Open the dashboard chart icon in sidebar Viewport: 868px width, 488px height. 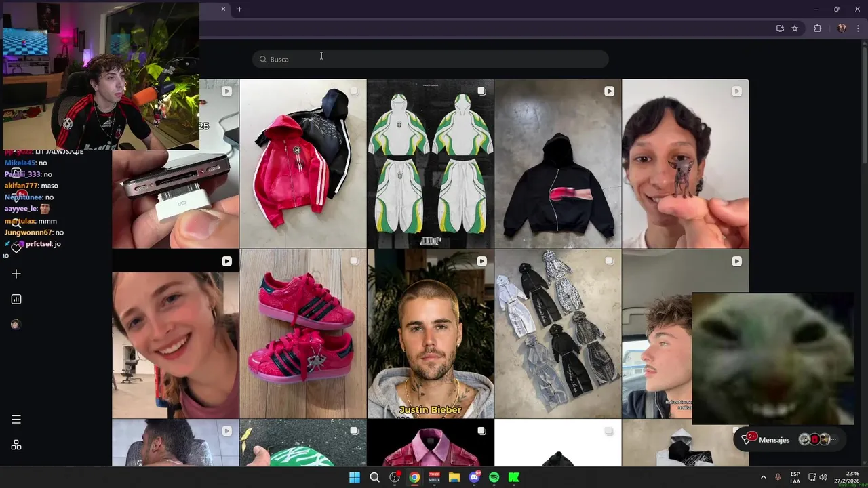pyautogui.click(x=16, y=299)
